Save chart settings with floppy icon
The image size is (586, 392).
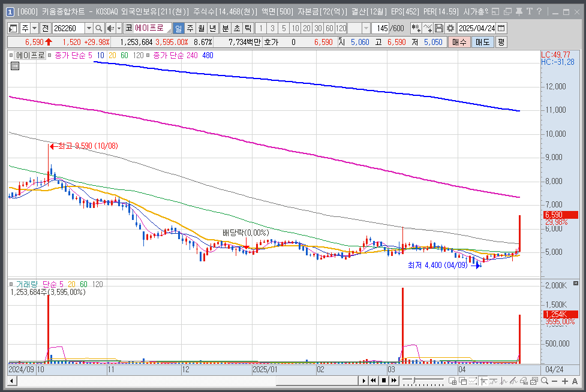pyautogui.click(x=439, y=28)
